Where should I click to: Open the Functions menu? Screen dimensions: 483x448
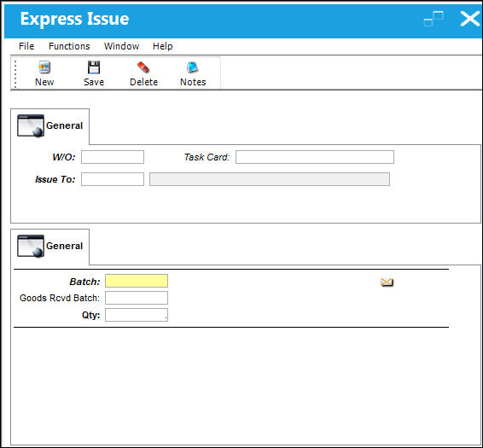click(69, 46)
